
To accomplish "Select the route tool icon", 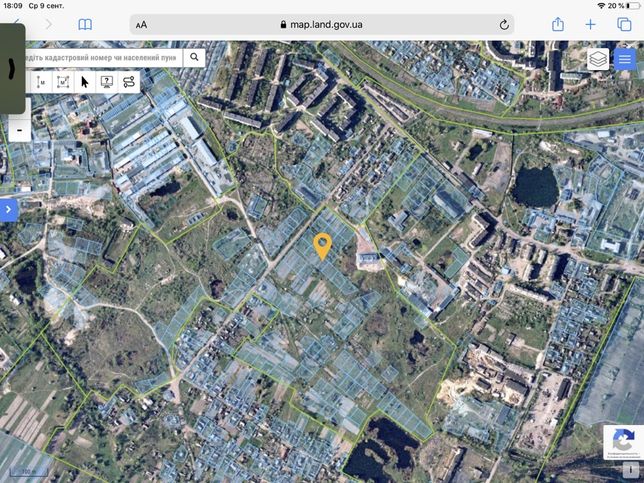I will pos(129,82).
